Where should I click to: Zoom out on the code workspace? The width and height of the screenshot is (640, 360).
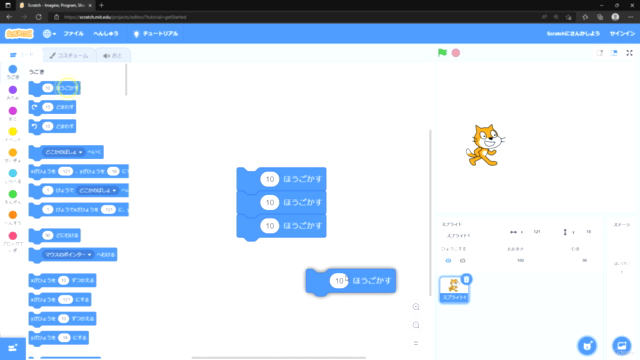click(416, 325)
